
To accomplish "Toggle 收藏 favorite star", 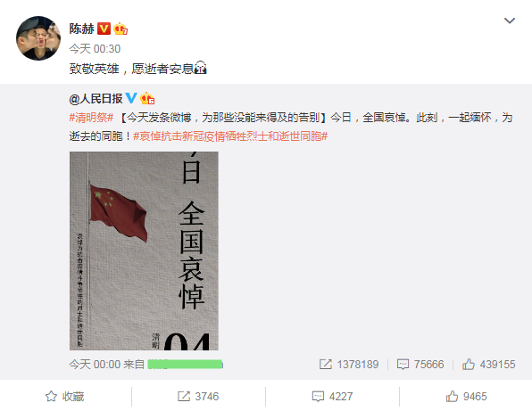I will [65, 397].
